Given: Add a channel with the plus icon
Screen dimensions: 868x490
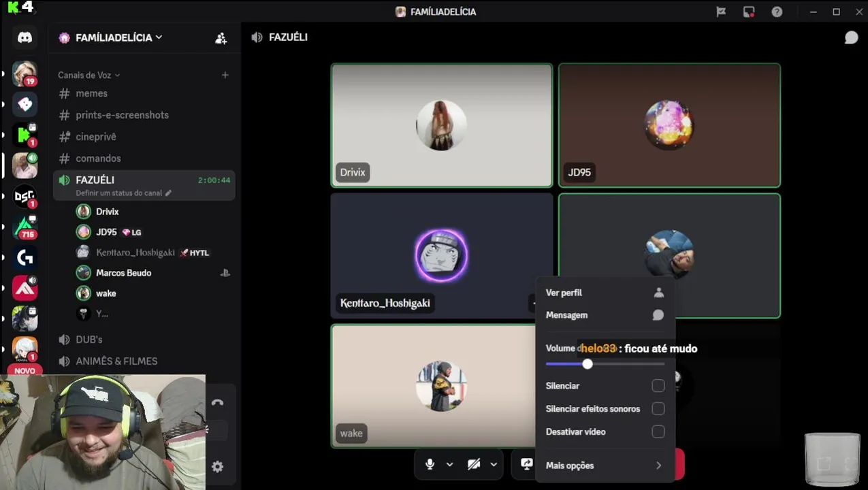Looking at the screenshot, I should click(225, 75).
